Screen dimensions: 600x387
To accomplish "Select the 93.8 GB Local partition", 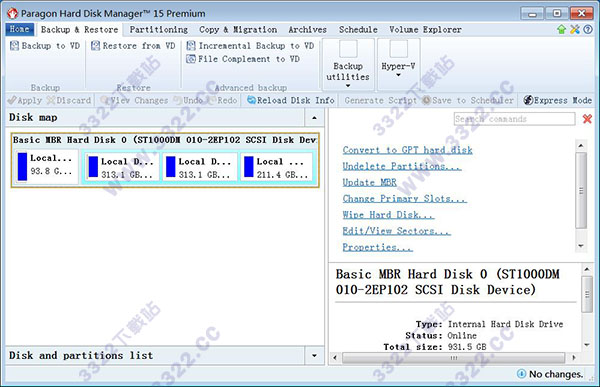I will pyautogui.click(x=46, y=167).
